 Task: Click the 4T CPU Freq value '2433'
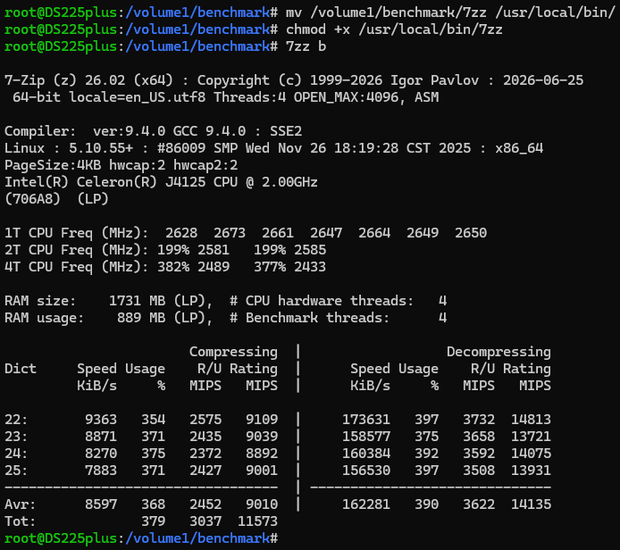pyautogui.click(x=310, y=267)
